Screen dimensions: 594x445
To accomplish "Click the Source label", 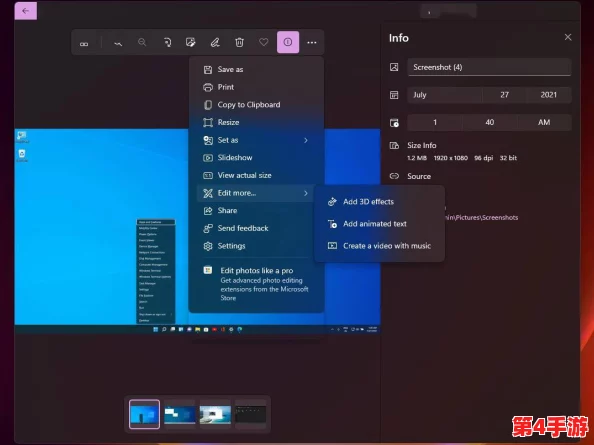I will tap(419, 176).
